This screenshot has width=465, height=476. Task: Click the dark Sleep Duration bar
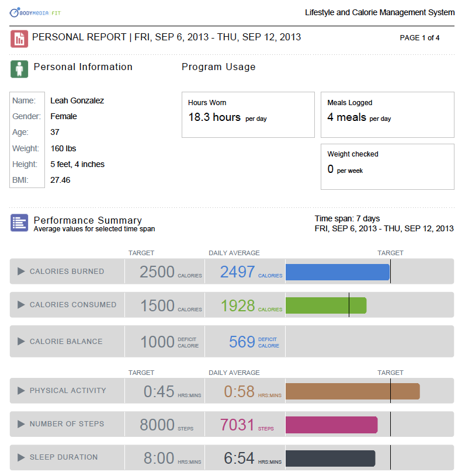[330, 458]
